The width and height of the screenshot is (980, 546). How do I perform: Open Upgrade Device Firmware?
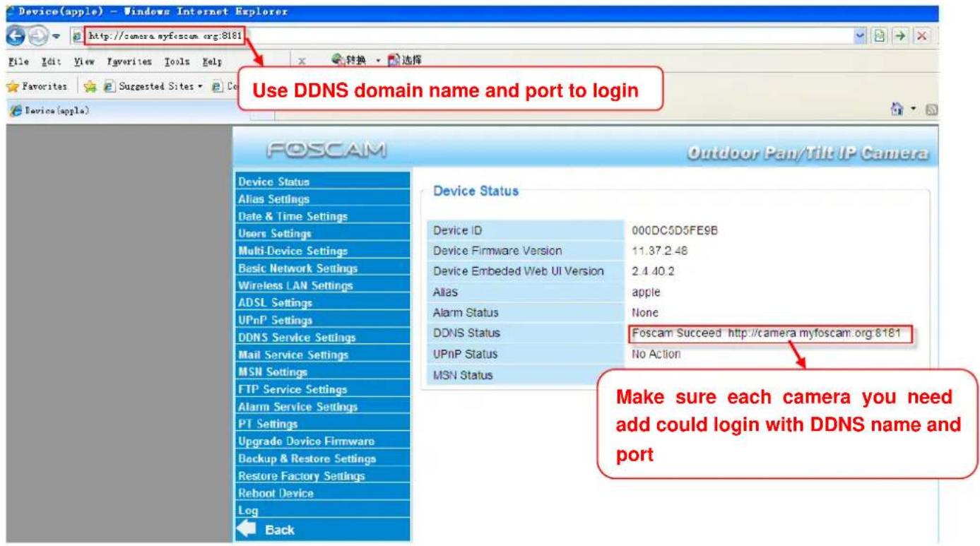click(x=322, y=441)
